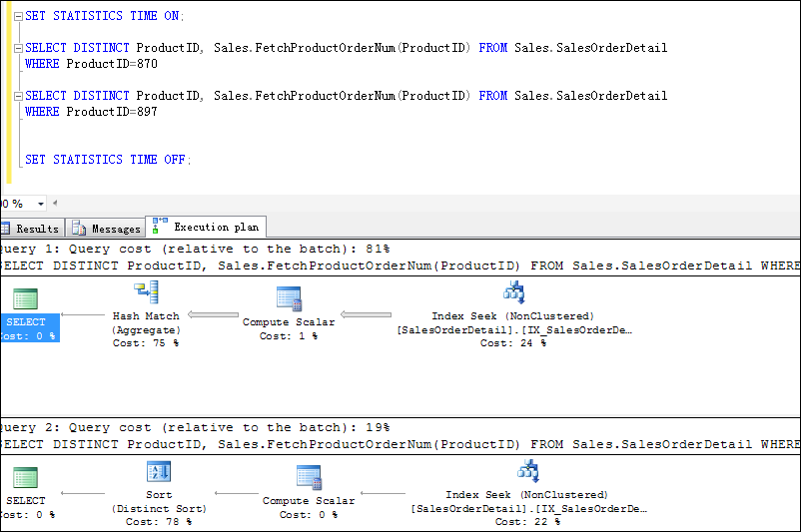Open the editor zoom percentage dropdown
This screenshot has width=801, height=532.
pyautogui.click(x=41, y=204)
